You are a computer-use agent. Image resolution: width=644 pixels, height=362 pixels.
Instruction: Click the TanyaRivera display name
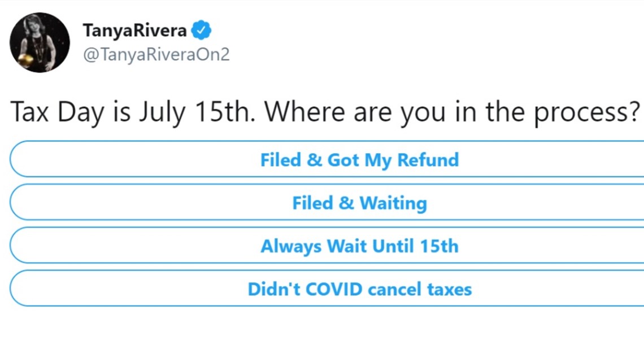(x=134, y=30)
